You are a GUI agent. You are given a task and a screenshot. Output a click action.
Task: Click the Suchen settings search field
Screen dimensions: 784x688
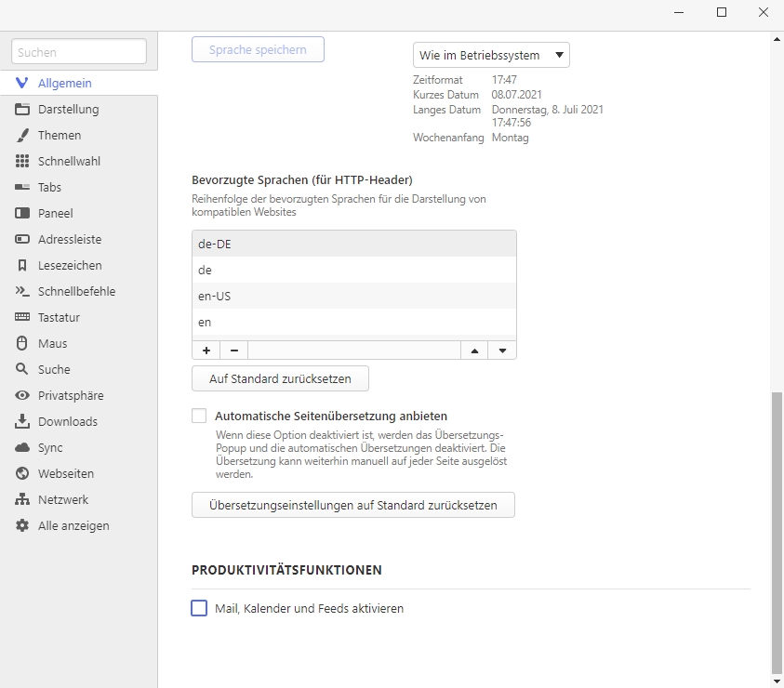tap(79, 51)
